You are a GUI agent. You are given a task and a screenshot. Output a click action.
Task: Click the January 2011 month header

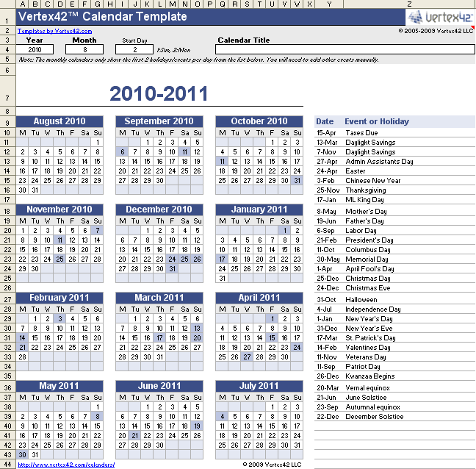click(259, 210)
